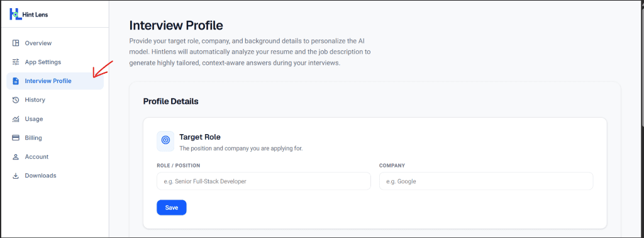
Task: Click the blue Save button
Action: point(172,208)
